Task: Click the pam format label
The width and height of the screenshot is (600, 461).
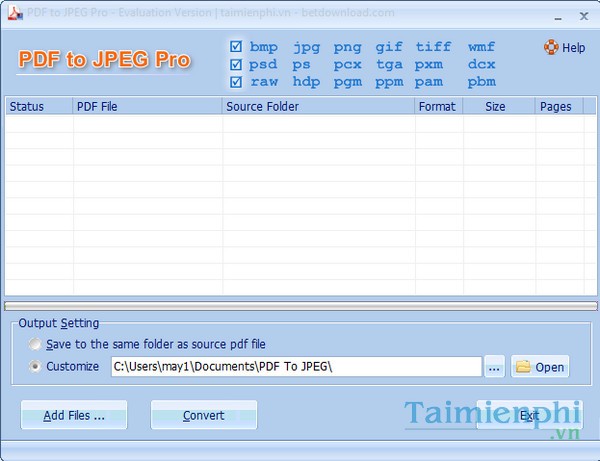Action: pyautogui.click(x=429, y=82)
